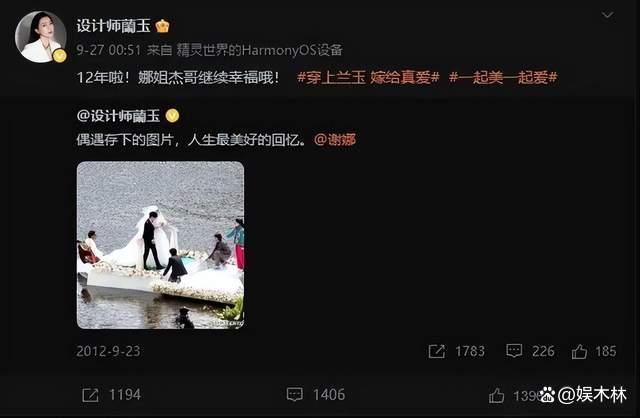Screen dimensions: 640x418
Task: Like the main post with the bottom thumbs-up
Action: tap(496, 395)
